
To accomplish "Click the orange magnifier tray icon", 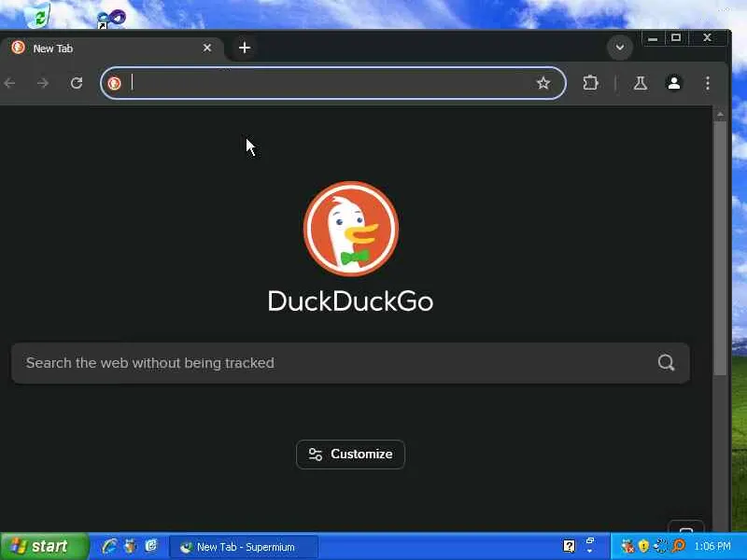I will [x=678, y=546].
